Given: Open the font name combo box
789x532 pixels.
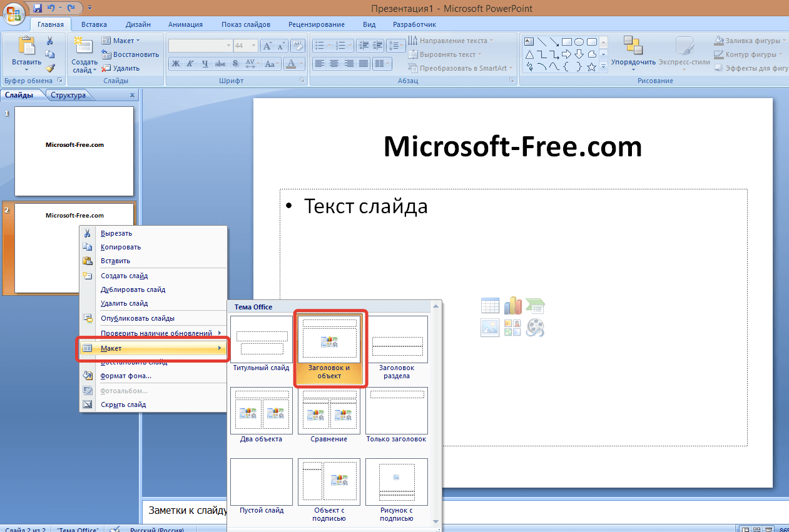Looking at the screenshot, I should click(200, 46).
